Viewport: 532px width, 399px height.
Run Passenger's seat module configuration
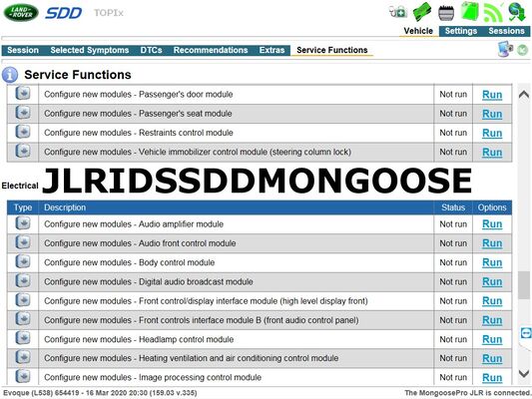click(492, 114)
